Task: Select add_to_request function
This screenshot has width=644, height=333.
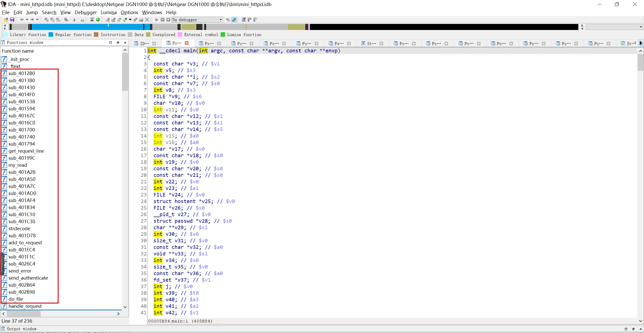Action: [25, 243]
